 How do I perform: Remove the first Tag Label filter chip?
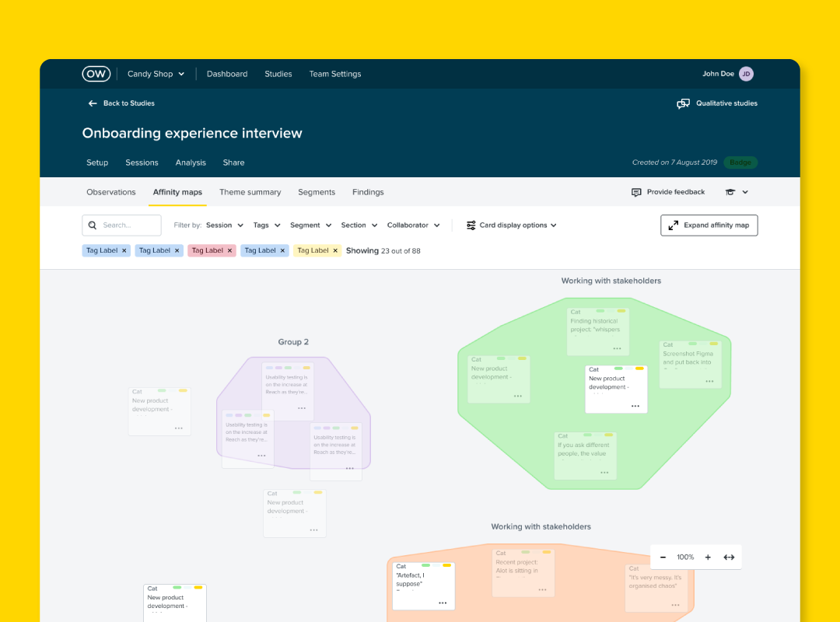[123, 250]
